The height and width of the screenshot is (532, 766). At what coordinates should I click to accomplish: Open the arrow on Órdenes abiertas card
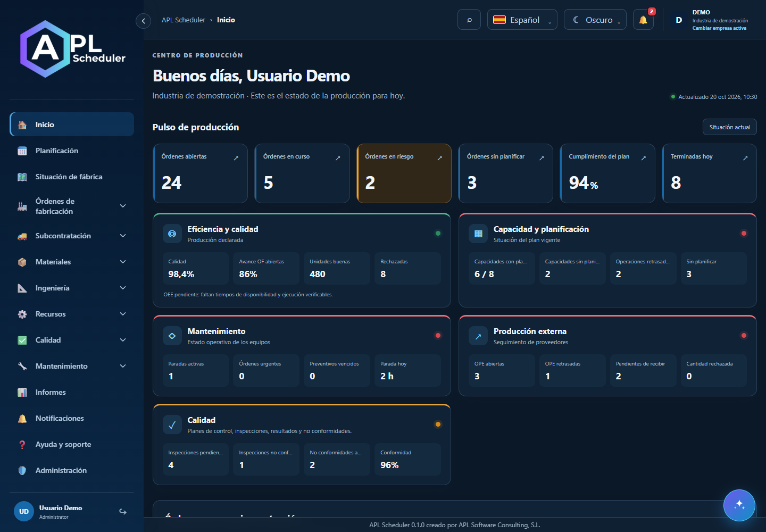pos(236,158)
